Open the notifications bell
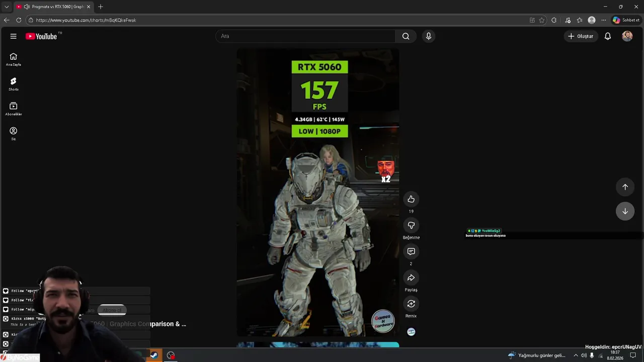Screen dimensions: 644x362 tap(608, 36)
